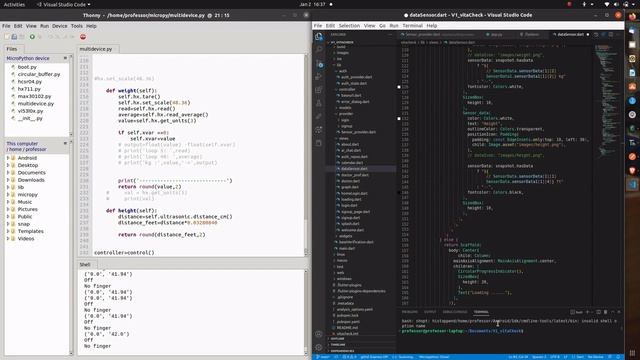The width and height of the screenshot is (640, 360).
Task: Open the Testing flask icon in VS Code
Action: click(319, 103)
